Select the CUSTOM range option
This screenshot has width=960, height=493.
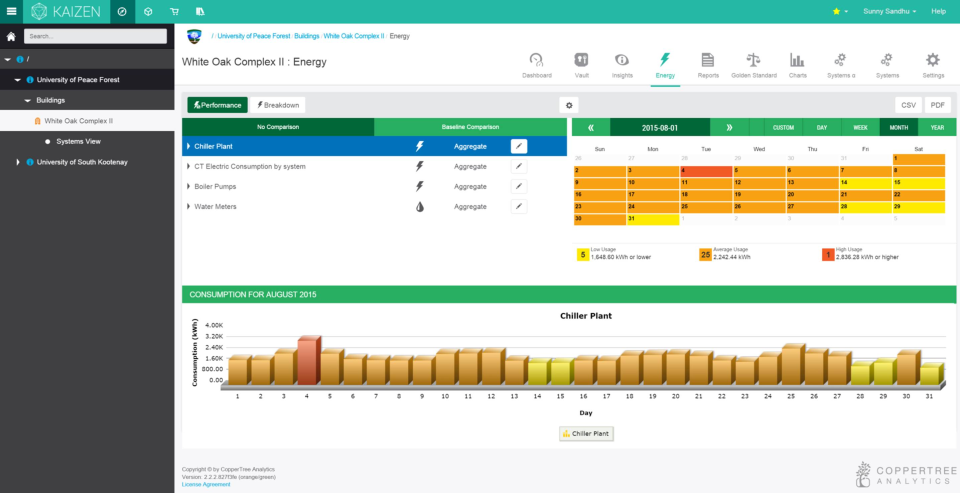tap(783, 127)
